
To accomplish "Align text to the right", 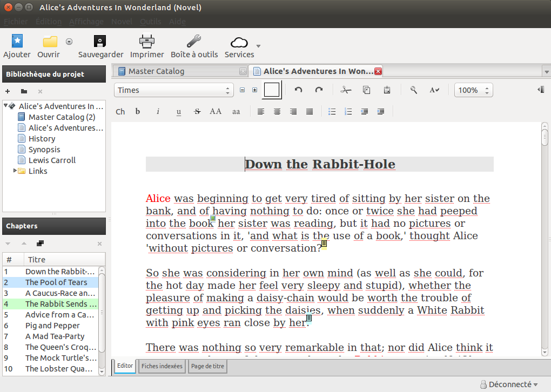I will tap(293, 112).
